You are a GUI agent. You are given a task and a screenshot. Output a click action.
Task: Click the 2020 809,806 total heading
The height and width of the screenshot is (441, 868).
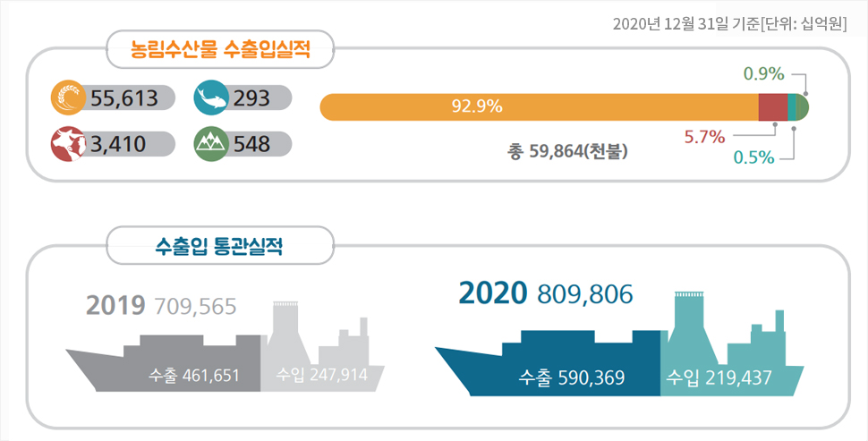click(546, 293)
